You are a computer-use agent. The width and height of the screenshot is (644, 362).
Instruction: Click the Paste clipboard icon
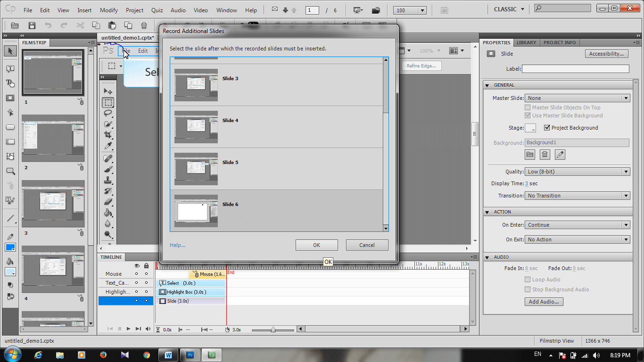[112, 25]
